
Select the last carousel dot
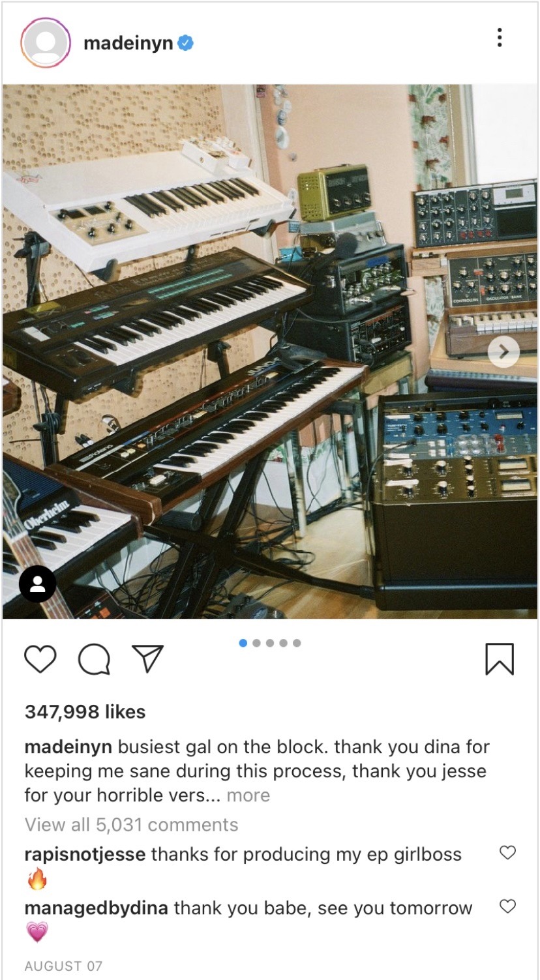[x=297, y=643]
